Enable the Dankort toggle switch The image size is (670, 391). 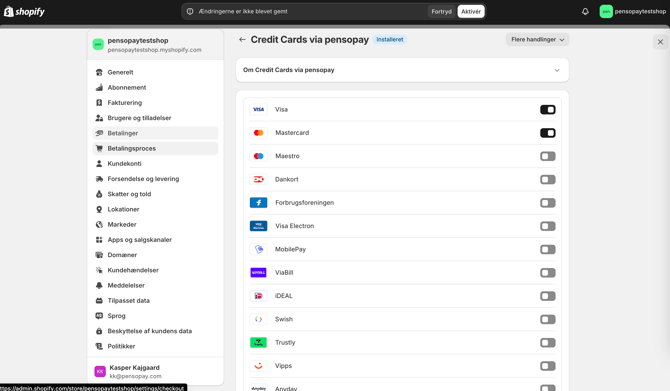tap(548, 179)
